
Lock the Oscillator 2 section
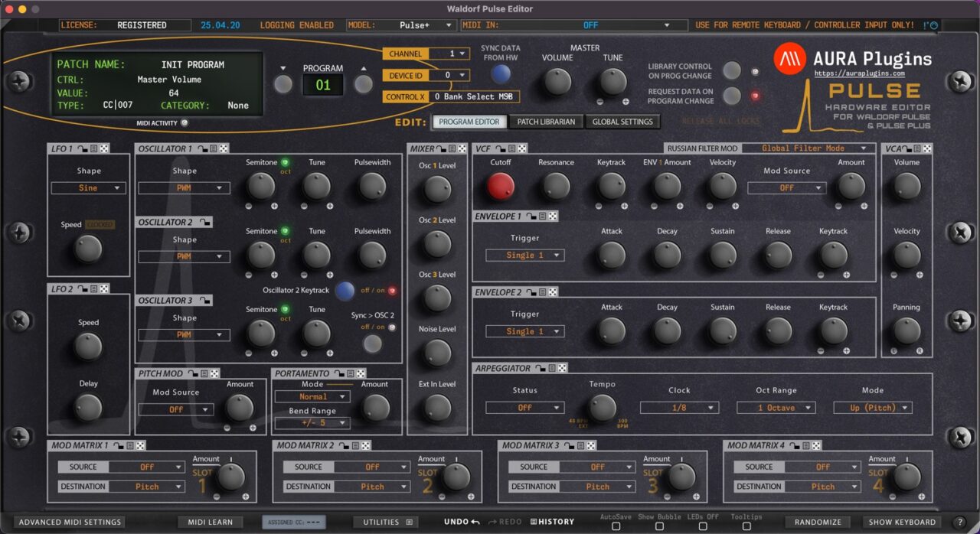point(203,222)
